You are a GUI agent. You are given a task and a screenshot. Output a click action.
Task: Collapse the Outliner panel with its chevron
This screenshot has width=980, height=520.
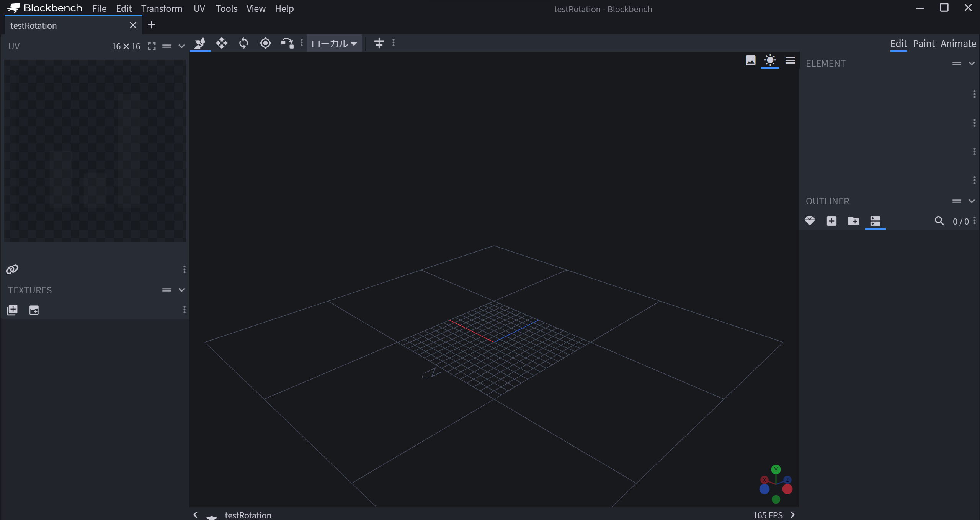(x=972, y=201)
